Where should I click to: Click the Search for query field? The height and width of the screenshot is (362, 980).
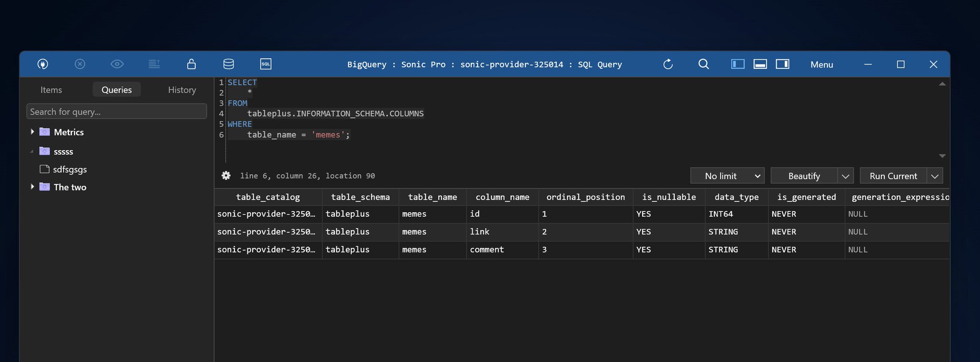pos(117,111)
